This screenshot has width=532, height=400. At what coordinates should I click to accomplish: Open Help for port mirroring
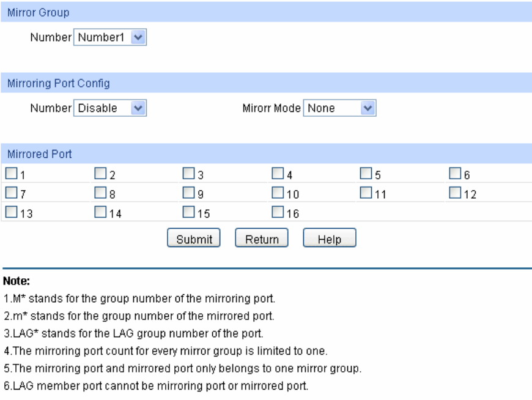pos(329,239)
